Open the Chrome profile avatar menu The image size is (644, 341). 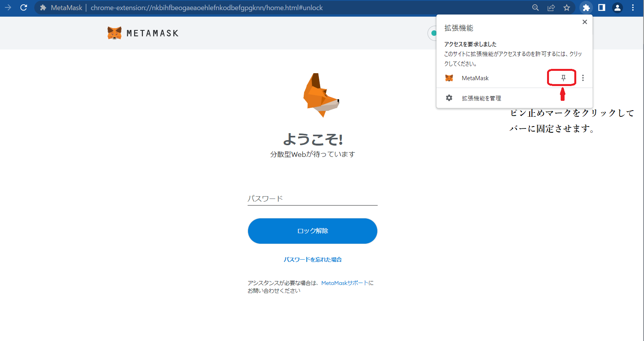(x=617, y=8)
